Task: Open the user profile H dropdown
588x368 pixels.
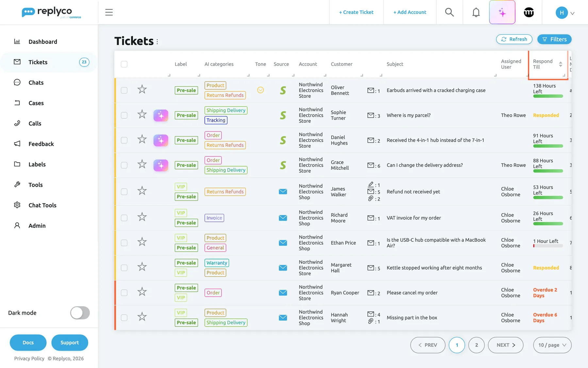Action: click(565, 13)
